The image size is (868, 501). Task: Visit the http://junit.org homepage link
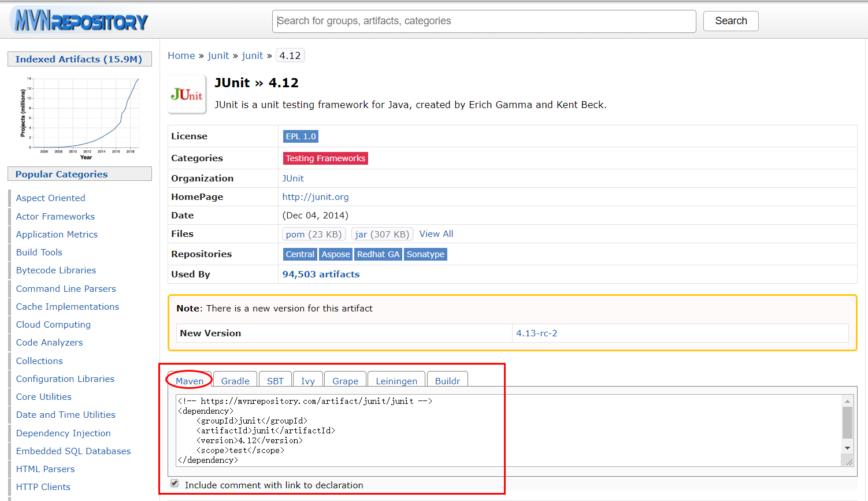pos(316,197)
